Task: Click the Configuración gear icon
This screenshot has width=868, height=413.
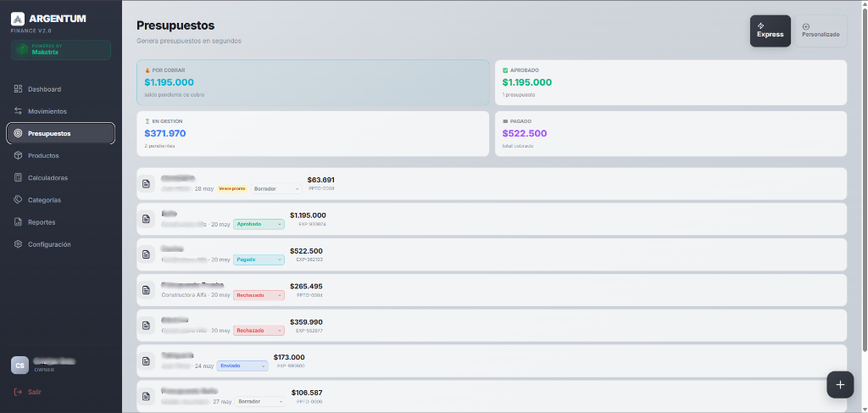Action: 19,244
